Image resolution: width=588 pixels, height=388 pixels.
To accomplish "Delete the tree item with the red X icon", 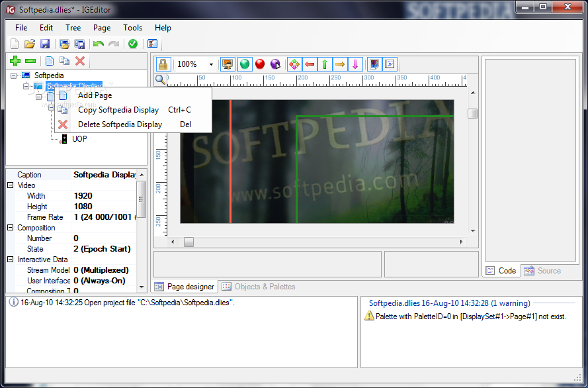I will (80, 61).
